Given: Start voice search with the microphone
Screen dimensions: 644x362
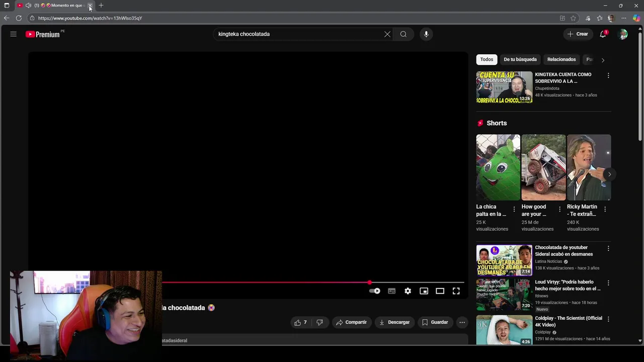Looking at the screenshot, I should pyautogui.click(x=426, y=34).
